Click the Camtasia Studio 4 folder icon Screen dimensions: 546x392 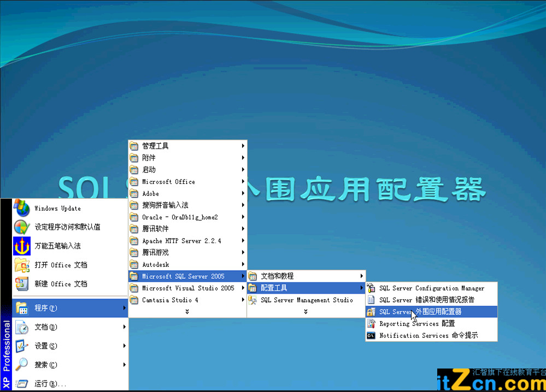(x=134, y=300)
